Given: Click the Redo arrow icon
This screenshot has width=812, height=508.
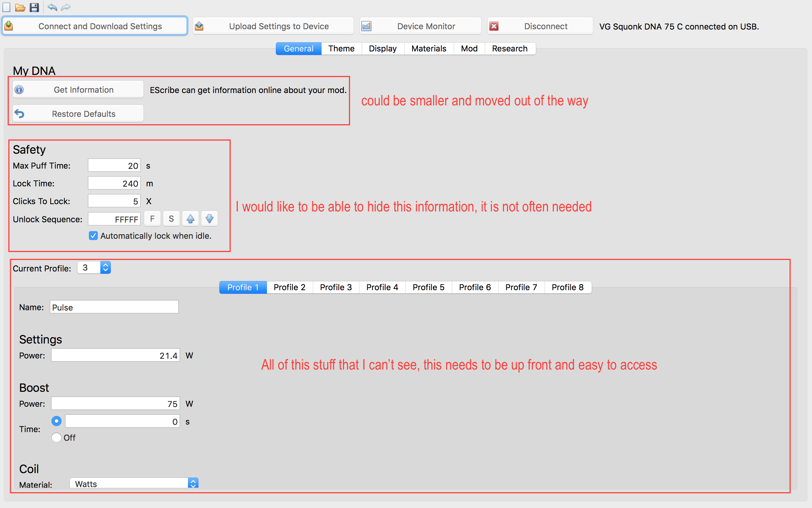Looking at the screenshot, I should click(x=66, y=7).
